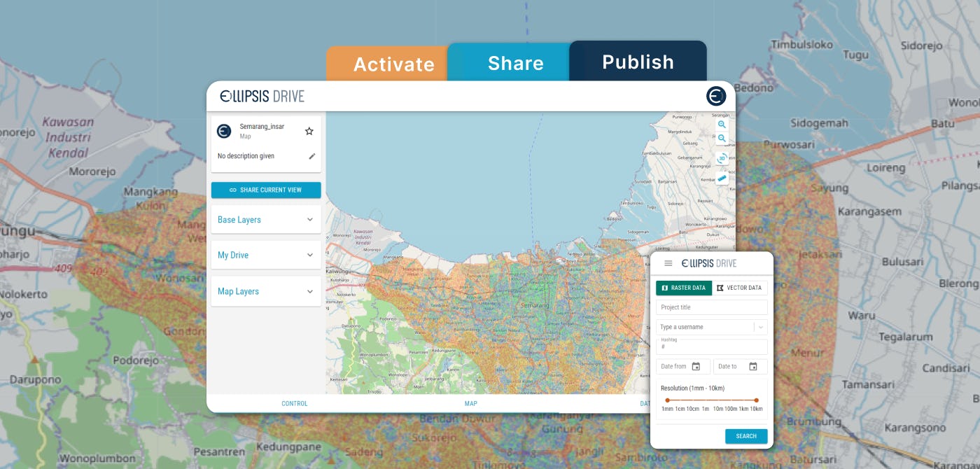
Task: Click the Resolution slider maximum handle at 10km
Action: tap(756, 400)
